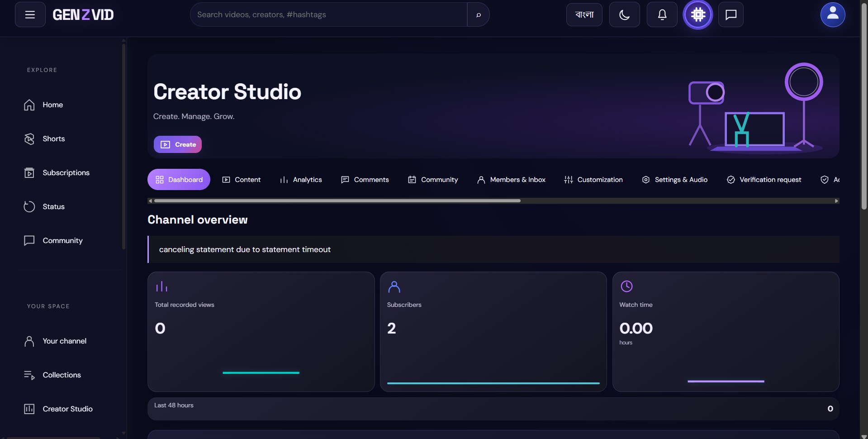Open the Customization tab
Image resolution: width=868 pixels, height=439 pixels.
[x=593, y=180]
